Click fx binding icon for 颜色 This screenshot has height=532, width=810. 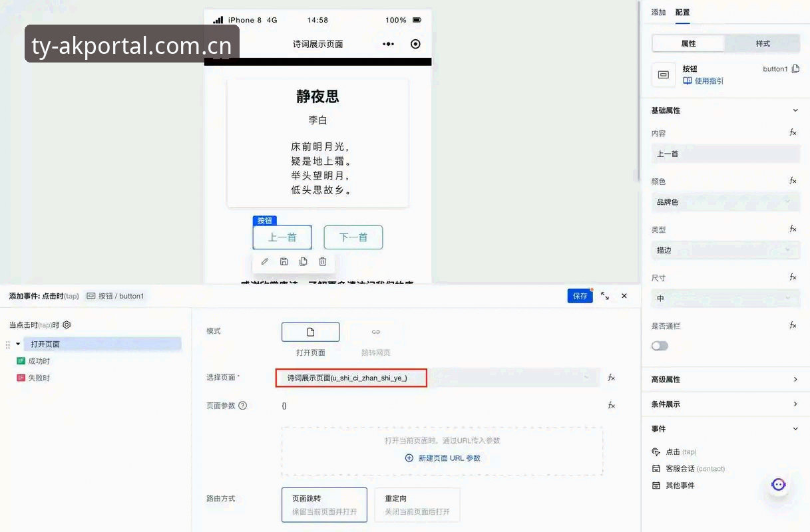pos(793,181)
